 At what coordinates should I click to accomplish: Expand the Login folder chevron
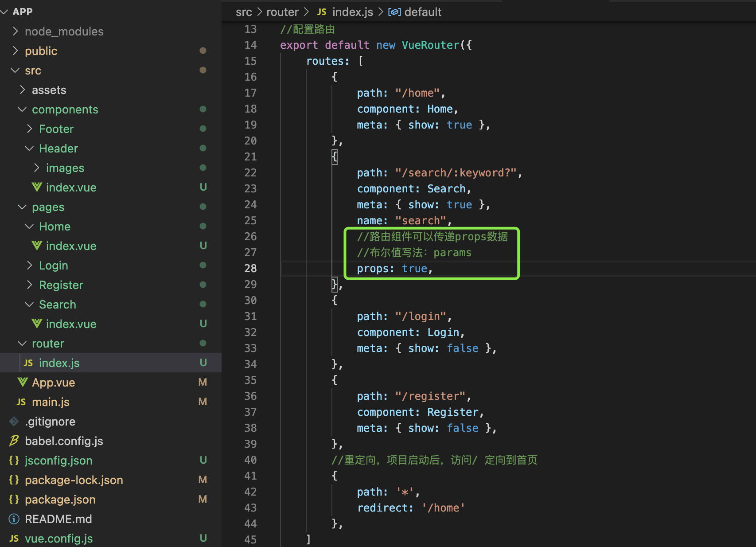coord(30,265)
